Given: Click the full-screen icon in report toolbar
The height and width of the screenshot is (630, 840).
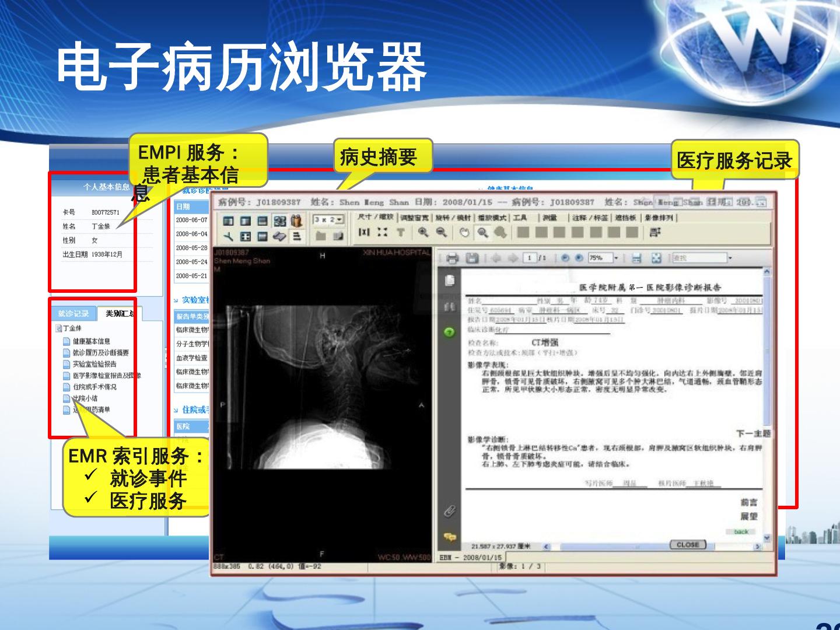Looking at the screenshot, I should click(656, 258).
